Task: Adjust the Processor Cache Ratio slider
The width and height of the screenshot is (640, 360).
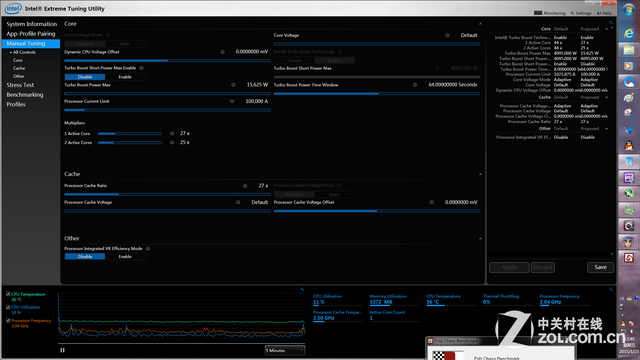Action: (x=167, y=194)
